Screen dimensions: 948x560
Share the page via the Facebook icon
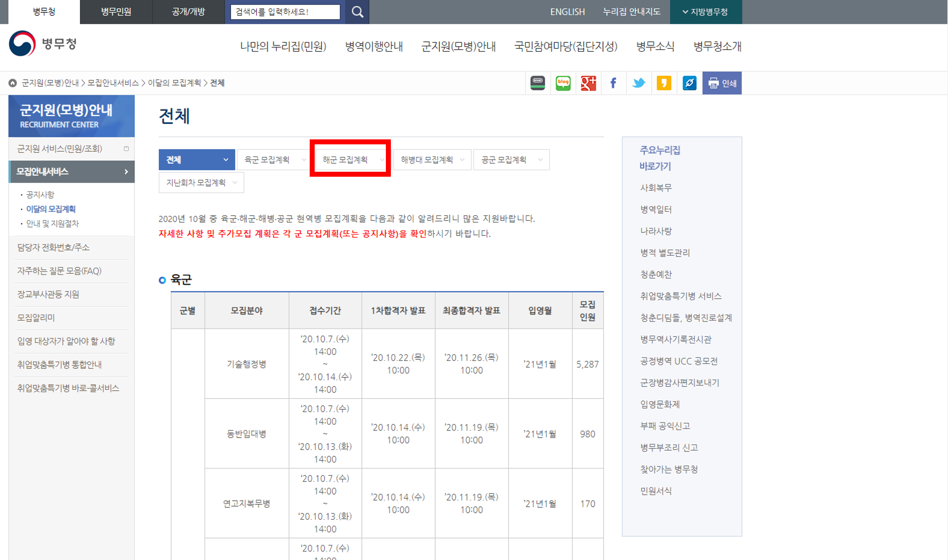(x=613, y=83)
